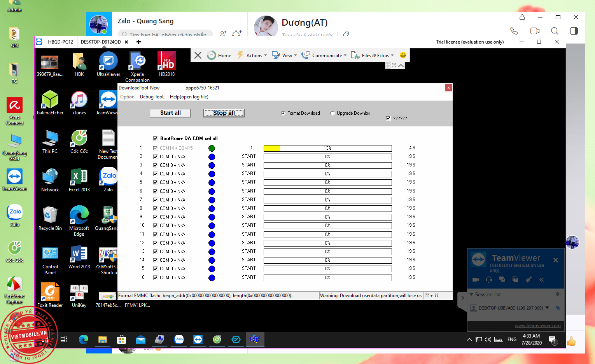Screen dimensions: 595x364
Task: Click Microsoft Store icon in remote taskbar
Action: click(121, 339)
